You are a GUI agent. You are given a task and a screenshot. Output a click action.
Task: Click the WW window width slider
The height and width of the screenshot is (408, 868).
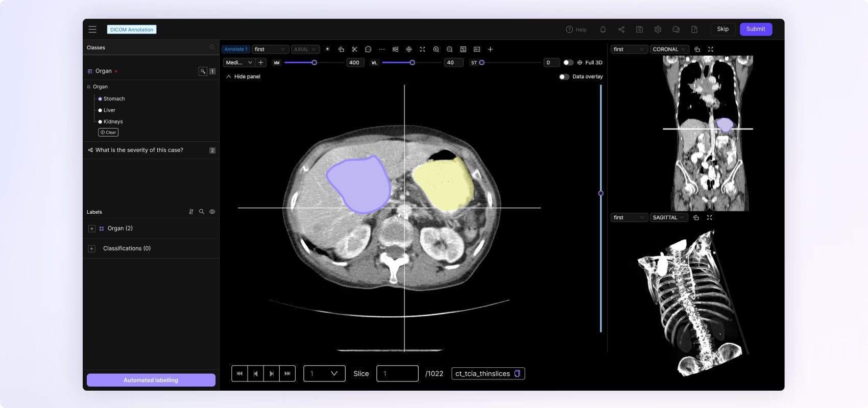[x=314, y=63]
